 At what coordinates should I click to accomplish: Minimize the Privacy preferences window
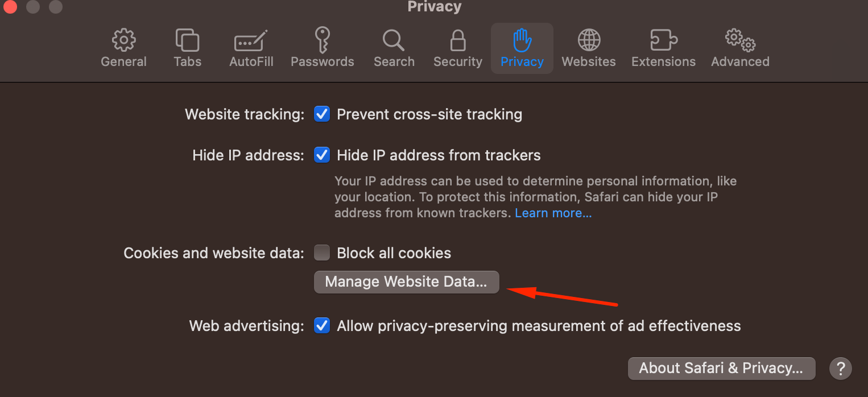pos(33,7)
